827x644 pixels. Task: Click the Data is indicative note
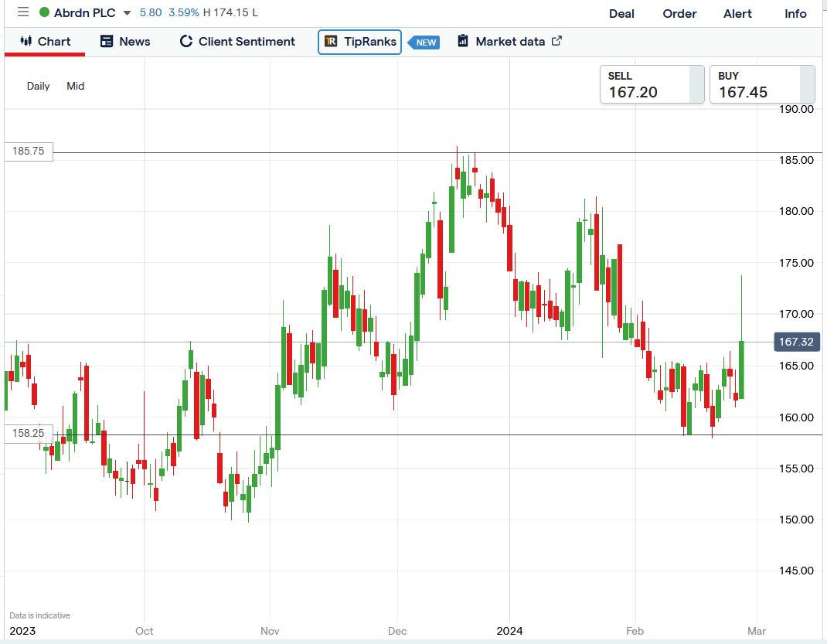click(39, 615)
